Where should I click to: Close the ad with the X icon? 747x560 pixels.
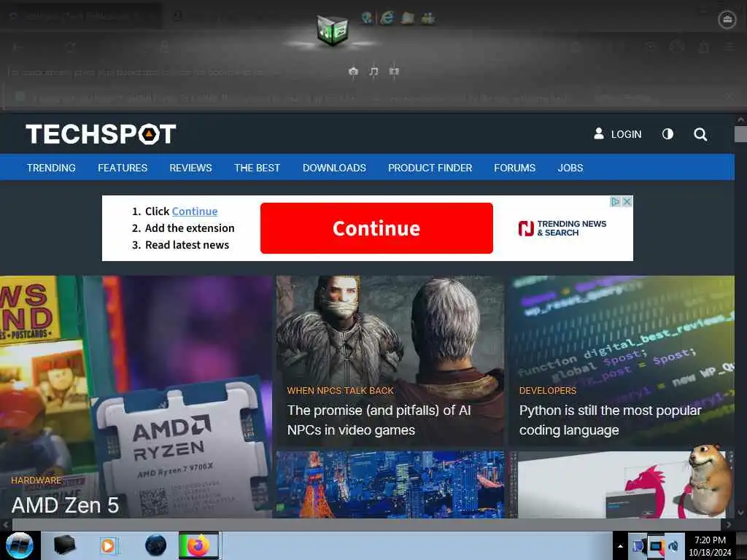(627, 201)
